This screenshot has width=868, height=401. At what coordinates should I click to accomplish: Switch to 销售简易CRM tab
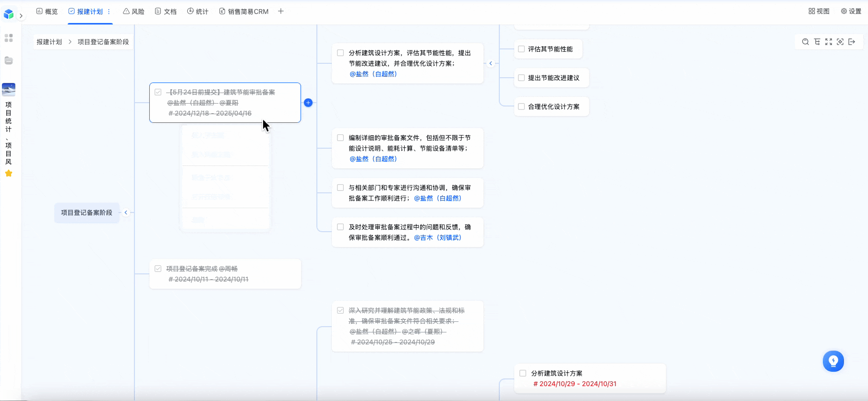(244, 12)
